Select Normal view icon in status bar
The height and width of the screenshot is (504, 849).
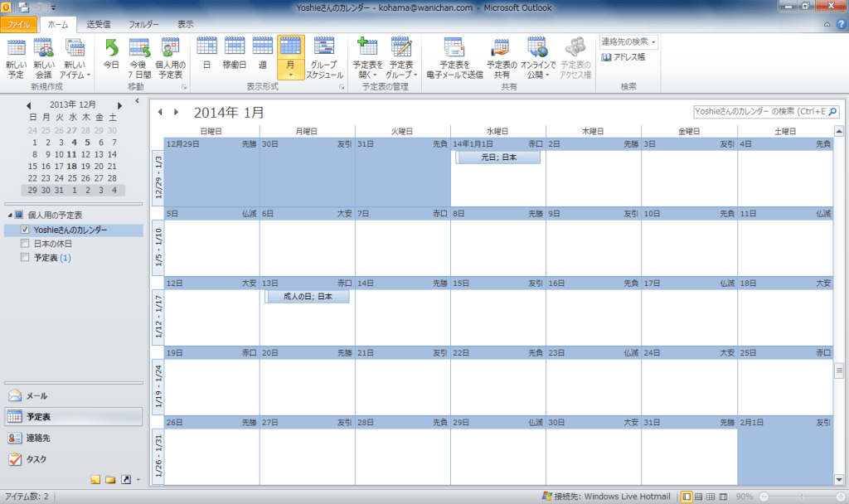point(686,497)
